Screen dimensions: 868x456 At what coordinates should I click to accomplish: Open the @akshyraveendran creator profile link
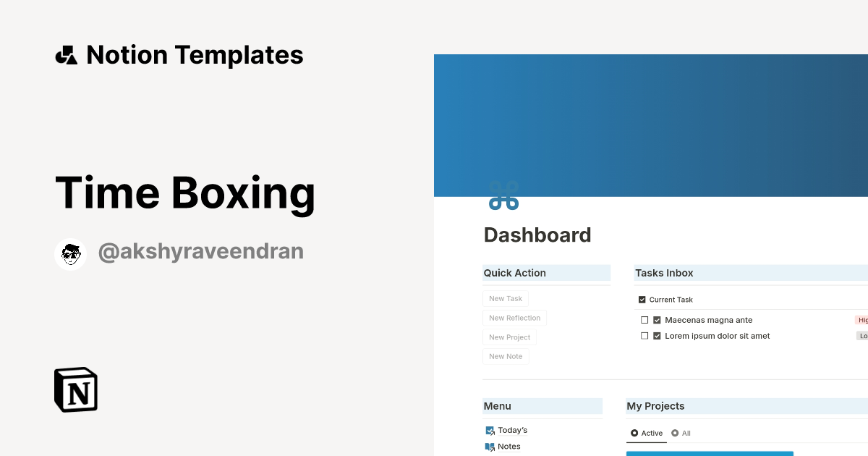(200, 251)
